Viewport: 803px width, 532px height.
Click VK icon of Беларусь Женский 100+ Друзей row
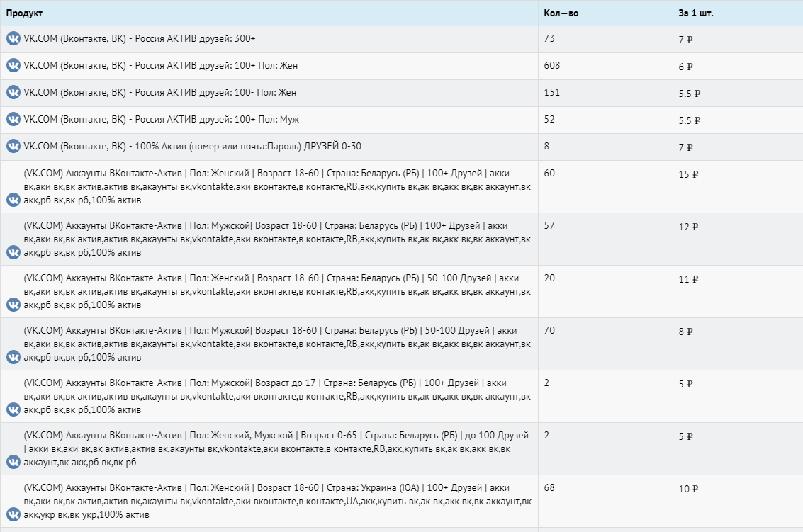(x=13, y=200)
